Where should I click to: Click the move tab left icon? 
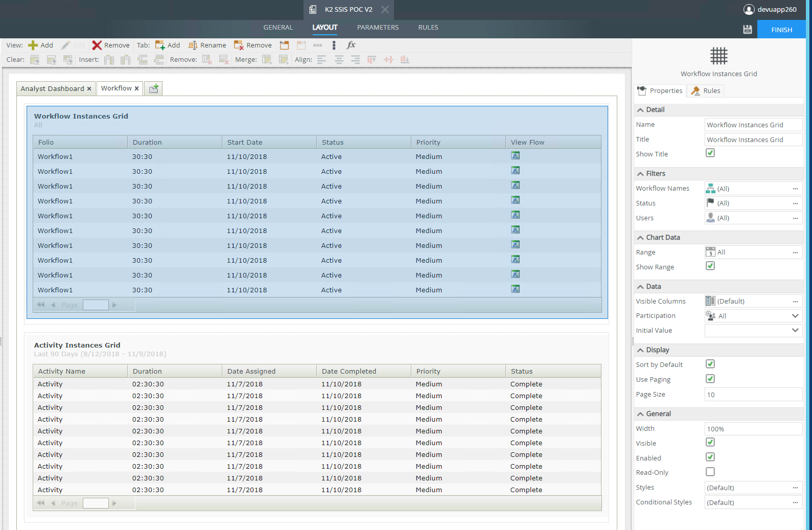pos(284,45)
